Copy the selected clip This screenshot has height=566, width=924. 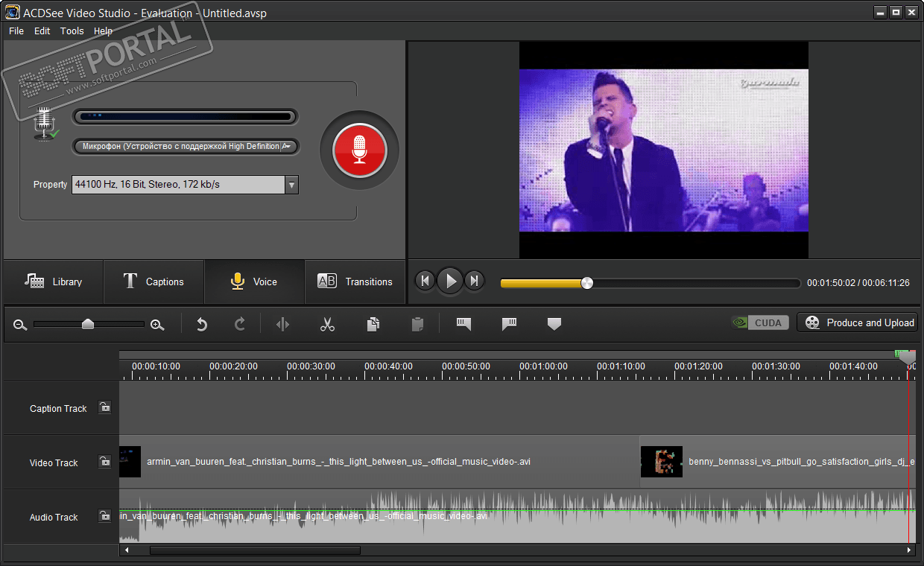[x=373, y=324]
